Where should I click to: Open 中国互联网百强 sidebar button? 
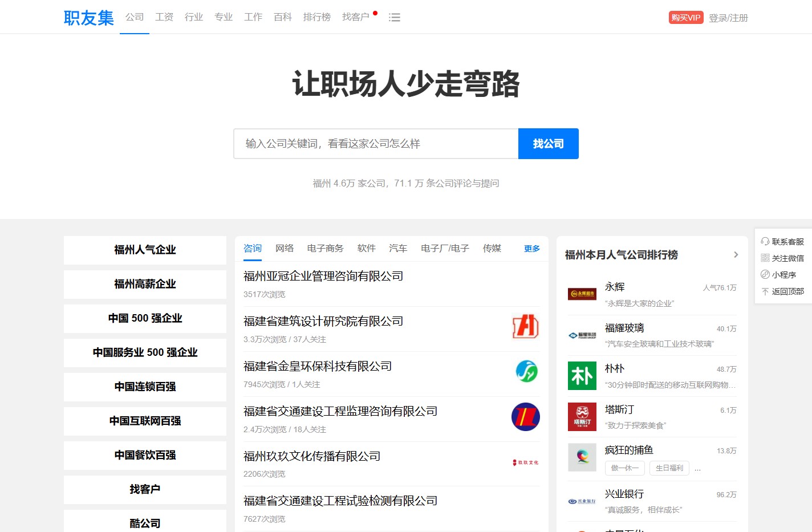[x=145, y=421]
